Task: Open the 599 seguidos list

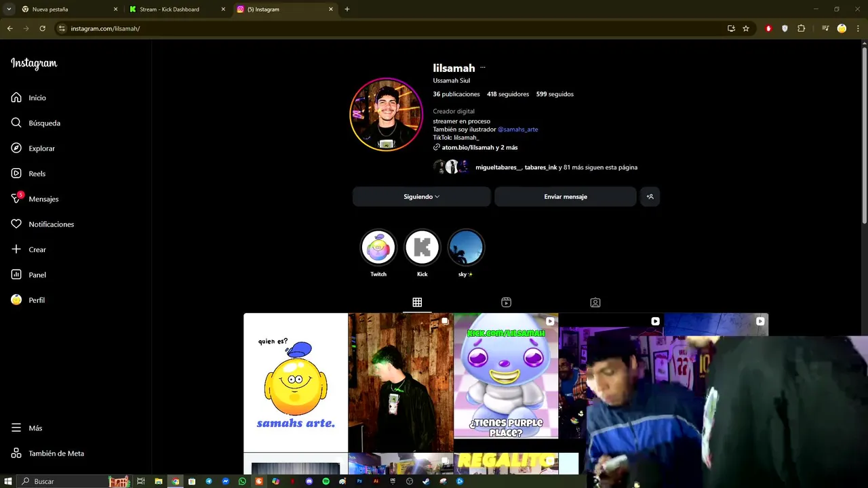Action: 555,94
